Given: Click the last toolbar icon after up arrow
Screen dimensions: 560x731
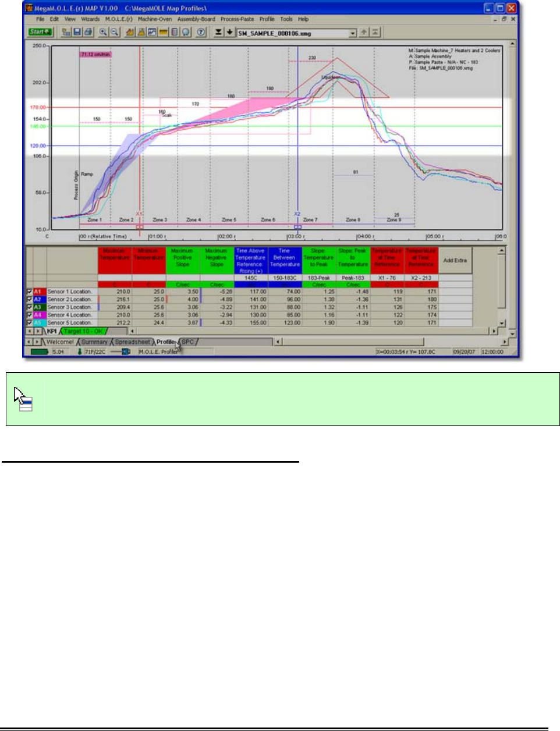Looking at the screenshot, I should coord(375,33).
